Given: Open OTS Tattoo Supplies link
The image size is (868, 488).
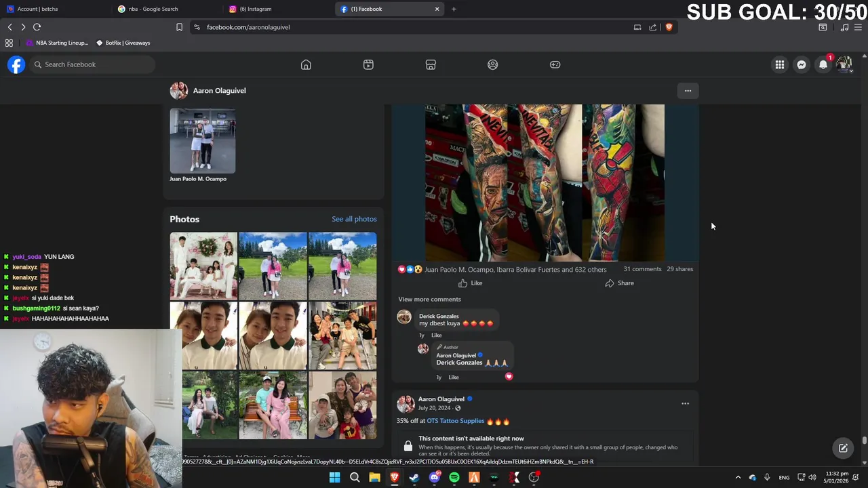Looking at the screenshot, I should pyautogui.click(x=455, y=421).
